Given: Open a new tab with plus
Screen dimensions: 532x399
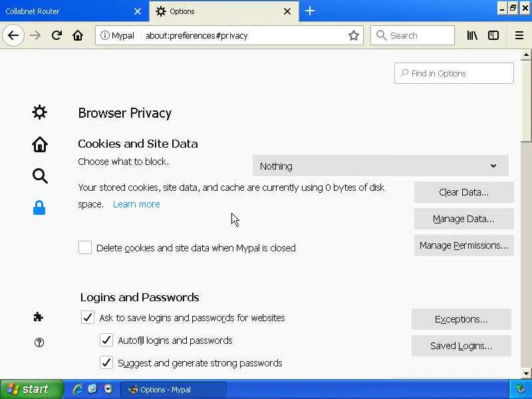Looking at the screenshot, I should pyautogui.click(x=310, y=11).
